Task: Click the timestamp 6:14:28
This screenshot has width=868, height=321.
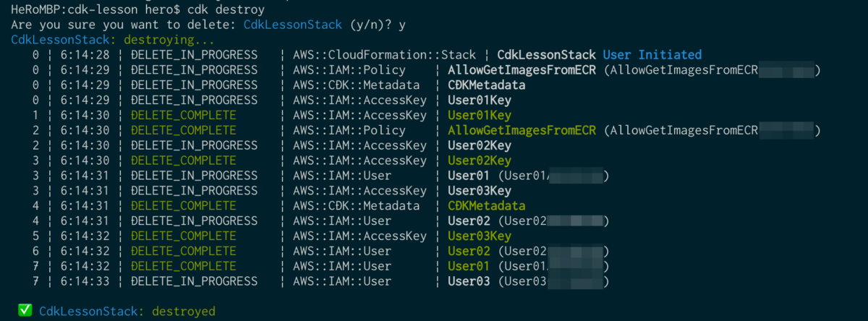Action: (87, 55)
